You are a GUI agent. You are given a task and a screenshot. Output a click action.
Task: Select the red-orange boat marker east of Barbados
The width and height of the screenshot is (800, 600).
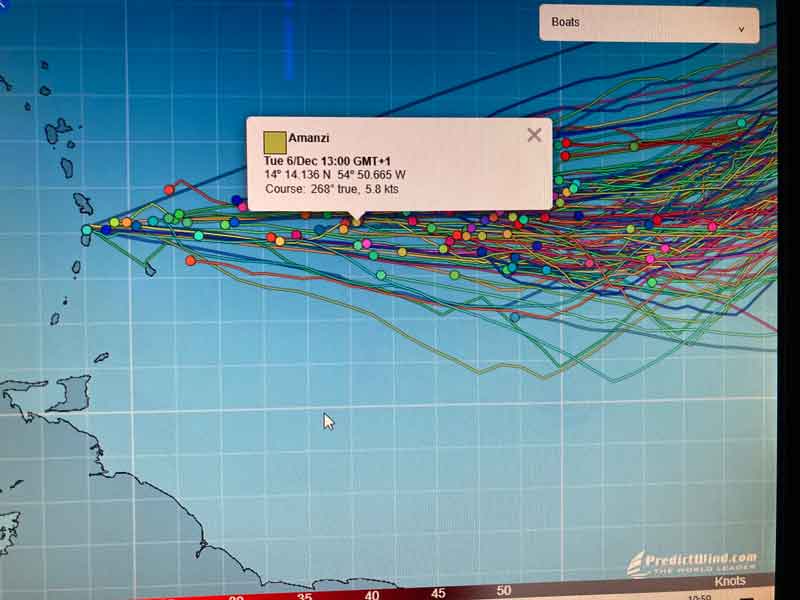190,260
